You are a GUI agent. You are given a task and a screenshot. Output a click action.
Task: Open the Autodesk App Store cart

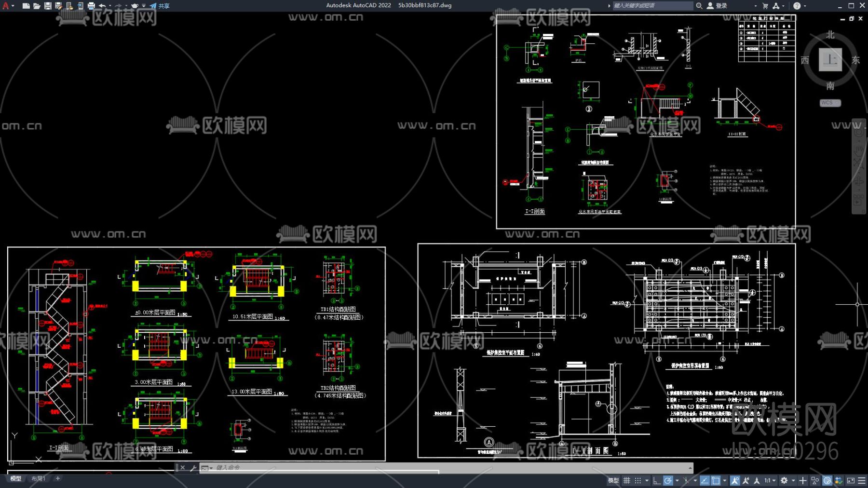pyautogui.click(x=765, y=6)
